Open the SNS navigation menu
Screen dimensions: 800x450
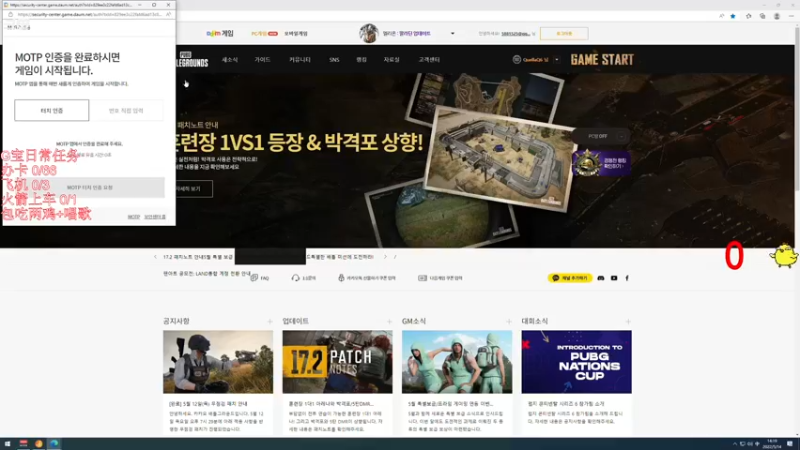pos(334,60)
